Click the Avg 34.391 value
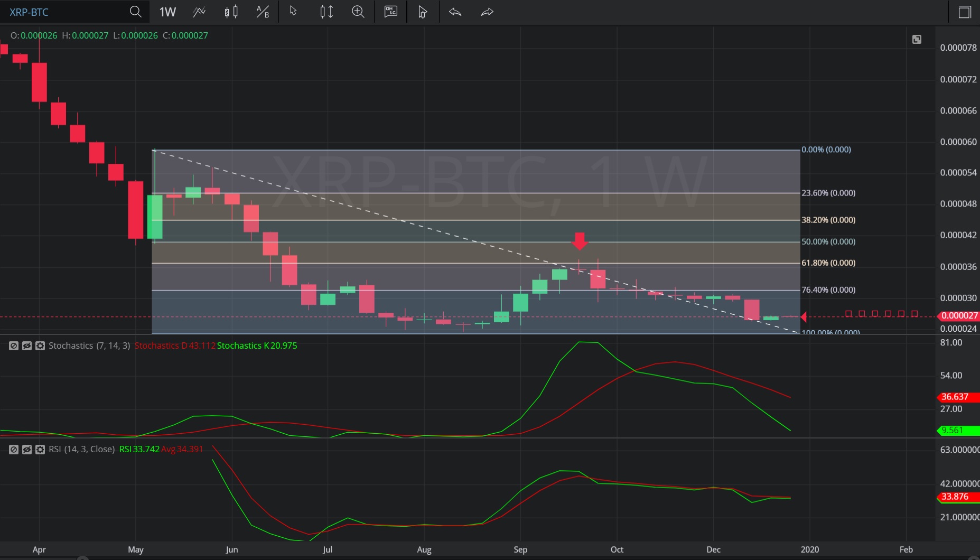Screen dimensions: 980x560 click(x=182, y=449)
